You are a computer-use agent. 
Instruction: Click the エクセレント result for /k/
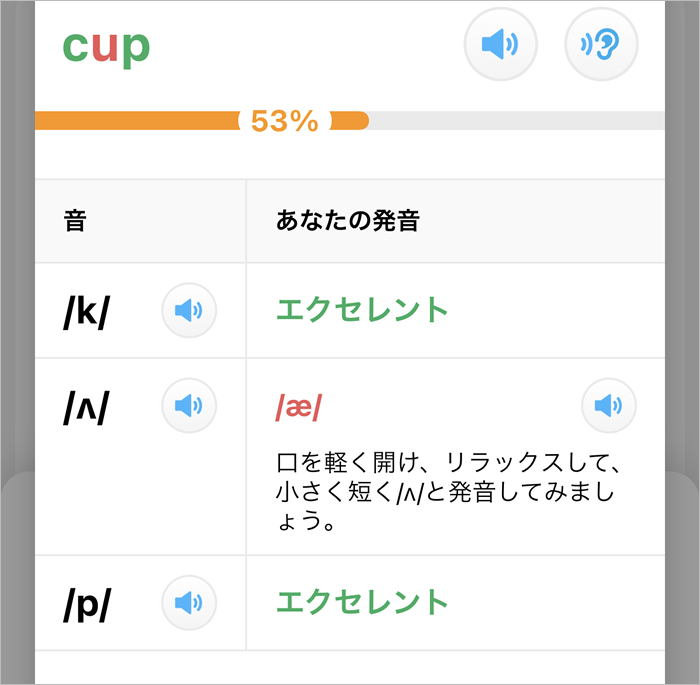click(x=362, y=311)
